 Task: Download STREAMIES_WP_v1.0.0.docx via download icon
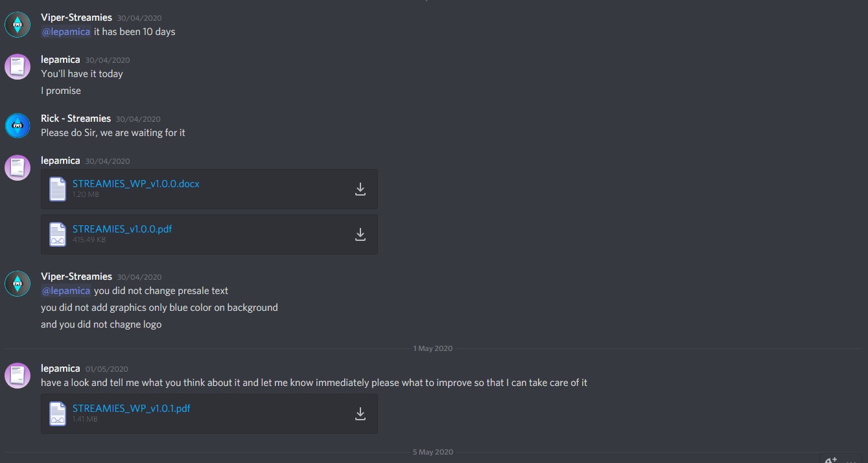click(x=360, y=189)
